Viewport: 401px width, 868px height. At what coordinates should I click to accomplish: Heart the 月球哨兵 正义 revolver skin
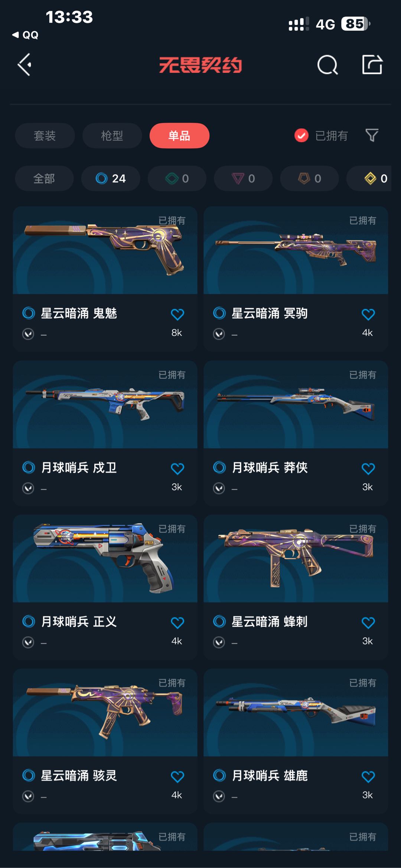tap(177, 622)
